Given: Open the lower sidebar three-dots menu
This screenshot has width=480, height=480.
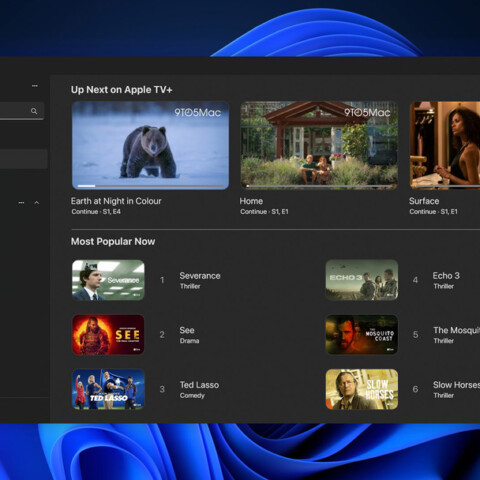Looking at the screenshot, I should [21, 203].
